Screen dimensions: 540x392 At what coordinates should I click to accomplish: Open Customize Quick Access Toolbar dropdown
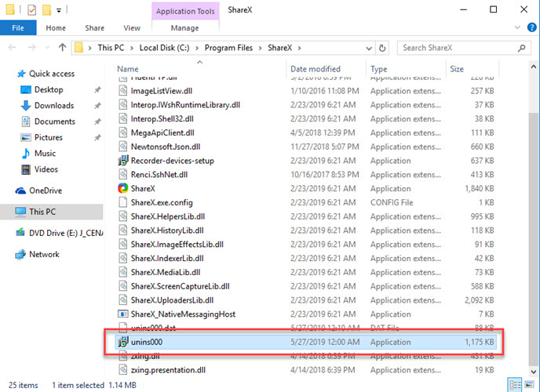pyautogui.click(x=59, y=11)
